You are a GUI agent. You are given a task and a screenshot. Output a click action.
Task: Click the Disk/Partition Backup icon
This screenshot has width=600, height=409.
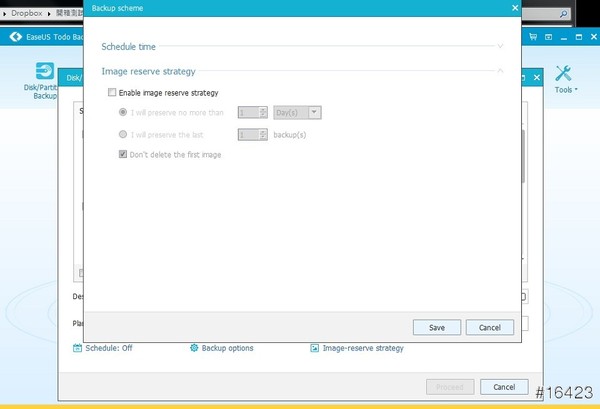[x=44, y=71]
